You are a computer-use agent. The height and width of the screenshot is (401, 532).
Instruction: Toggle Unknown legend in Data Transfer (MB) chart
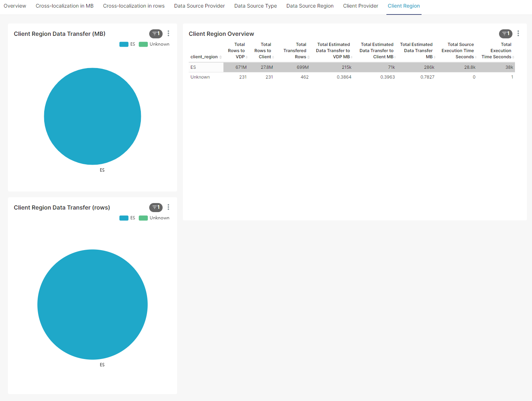click(154, 44)
